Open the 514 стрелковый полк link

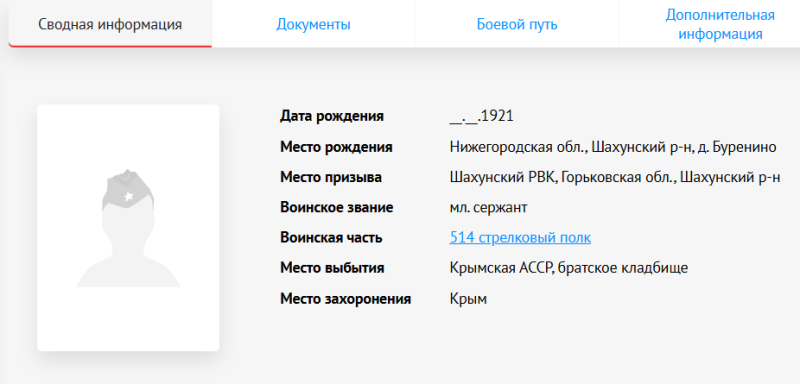(x=520, y=238)
